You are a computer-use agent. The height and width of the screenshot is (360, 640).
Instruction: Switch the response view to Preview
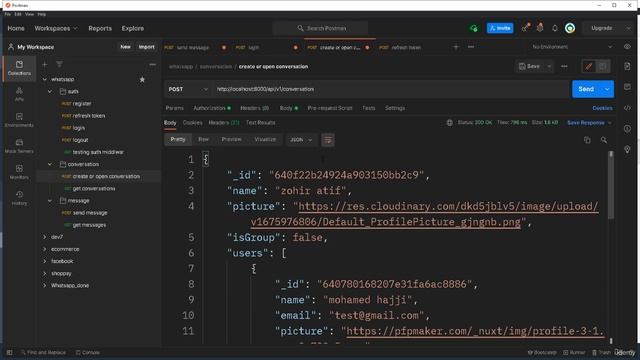click(231, 140)
